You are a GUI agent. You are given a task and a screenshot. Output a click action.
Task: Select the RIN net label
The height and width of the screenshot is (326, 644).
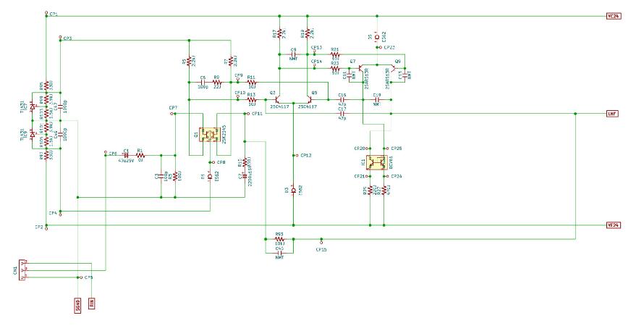point(92,303)
